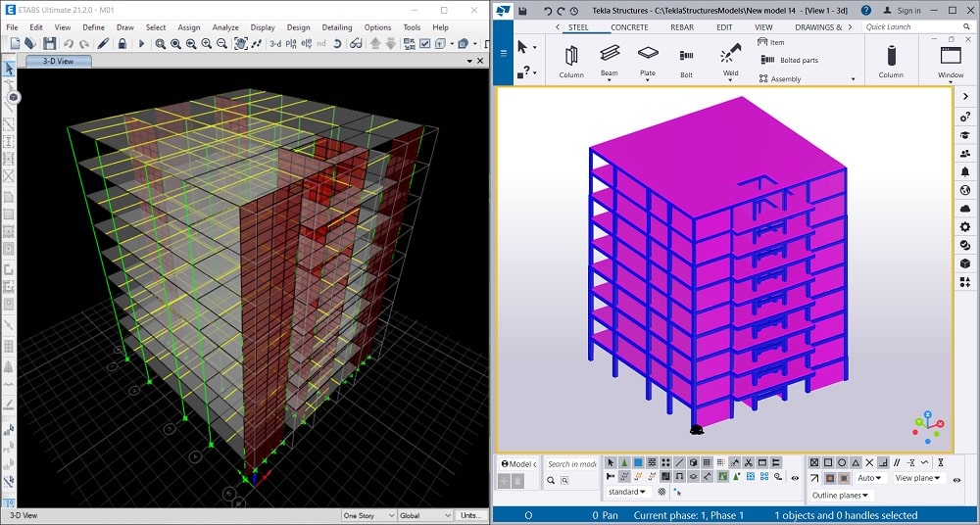Toggle the ETABS toolbar checkbox icon
The width and height of the screenshot is (980, 525).
tap(424, 44)
